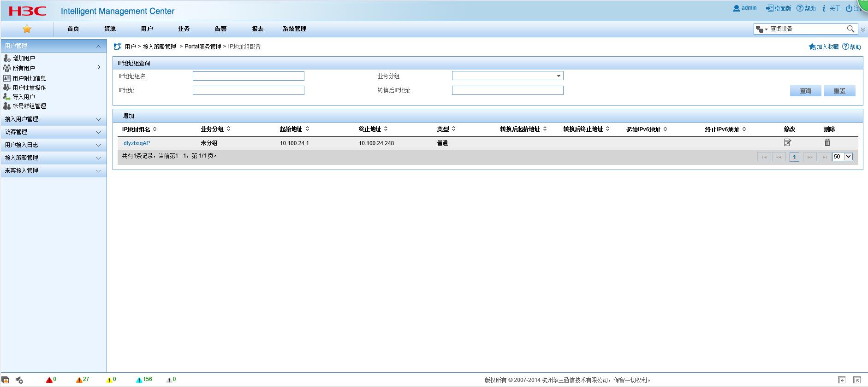
Task: Open the 用户 menu
Action: (147, 29)
